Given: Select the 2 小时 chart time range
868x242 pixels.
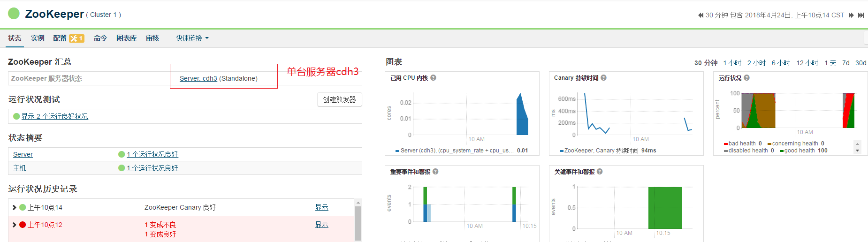Looking at the screenshot, I should click(757, 63).
